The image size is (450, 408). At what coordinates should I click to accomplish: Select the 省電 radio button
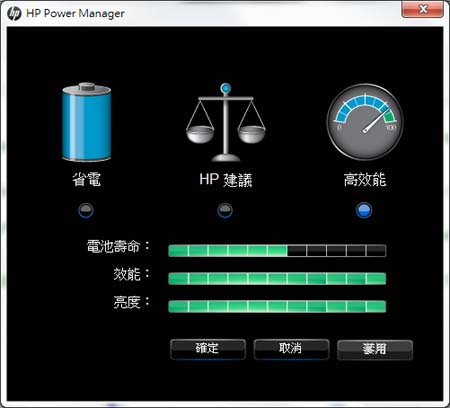point(86,210)
